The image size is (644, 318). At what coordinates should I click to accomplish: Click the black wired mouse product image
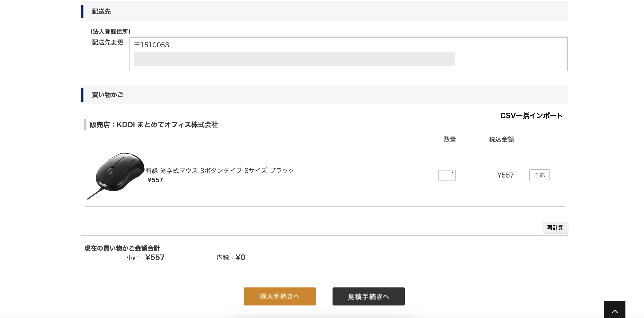coord(116,176)
